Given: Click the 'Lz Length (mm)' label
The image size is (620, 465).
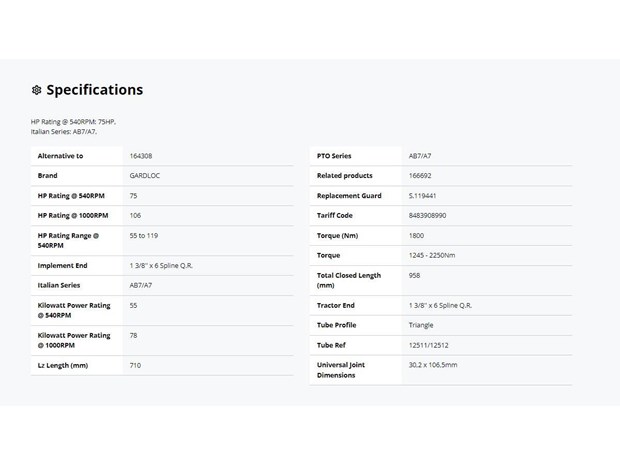Looking at the screenshot, I should pos(63,365).
